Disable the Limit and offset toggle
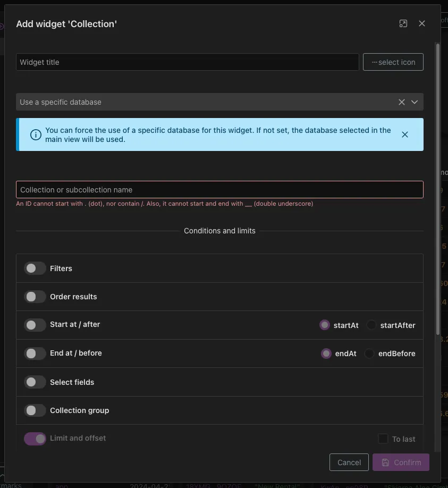This screenshot has height=488, width=448. (35, 438)
